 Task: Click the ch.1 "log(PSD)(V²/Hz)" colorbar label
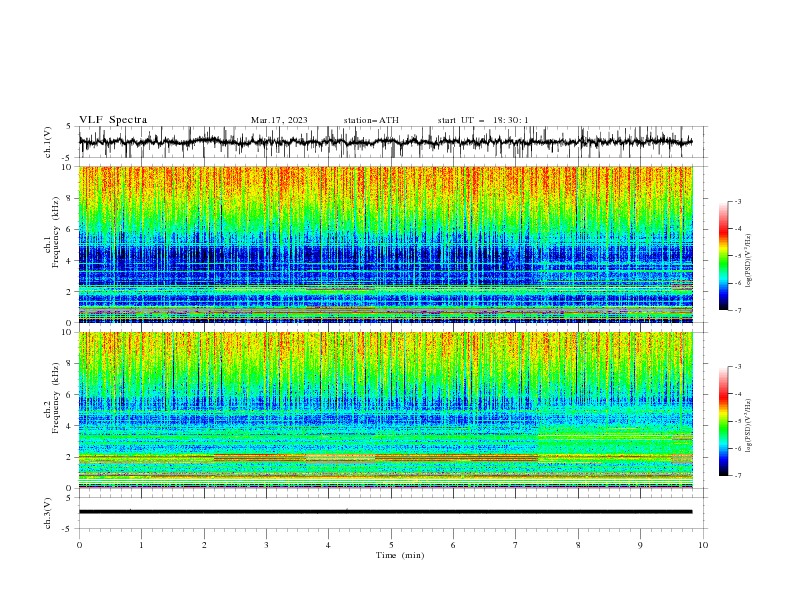(x=748, y=261)
